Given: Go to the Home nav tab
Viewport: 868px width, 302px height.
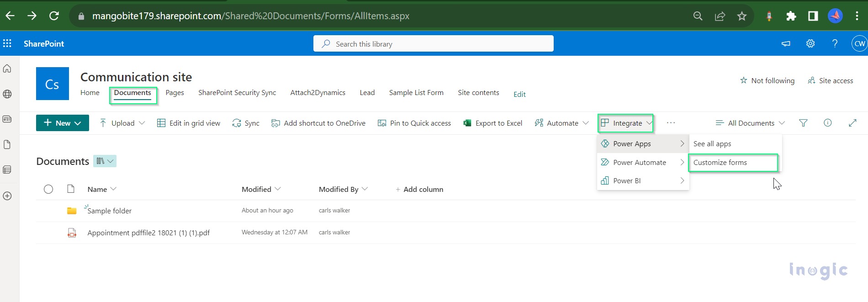Looking at the screenshot, I should 90,92.
